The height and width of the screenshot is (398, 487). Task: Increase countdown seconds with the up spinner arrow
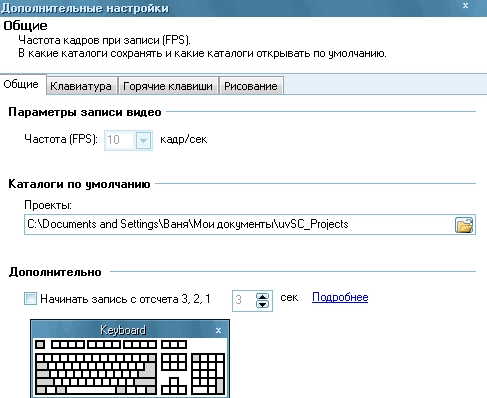(263, 296)
